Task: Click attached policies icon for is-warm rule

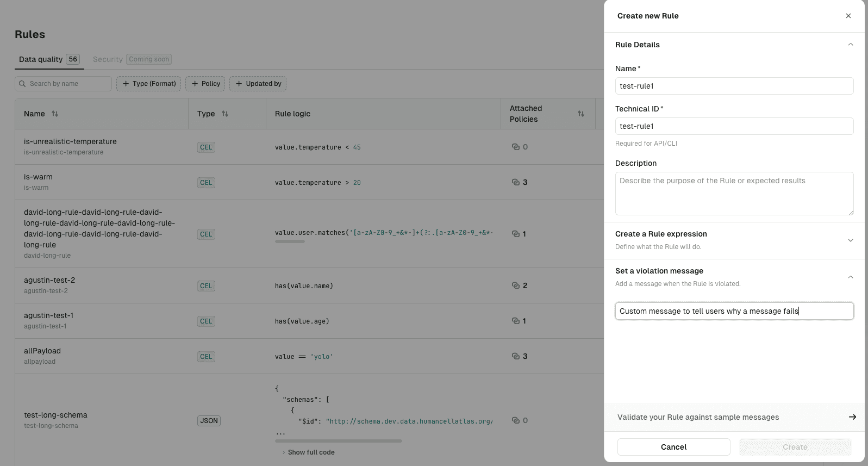Action: pyautogui.click(x=516, y=182)
